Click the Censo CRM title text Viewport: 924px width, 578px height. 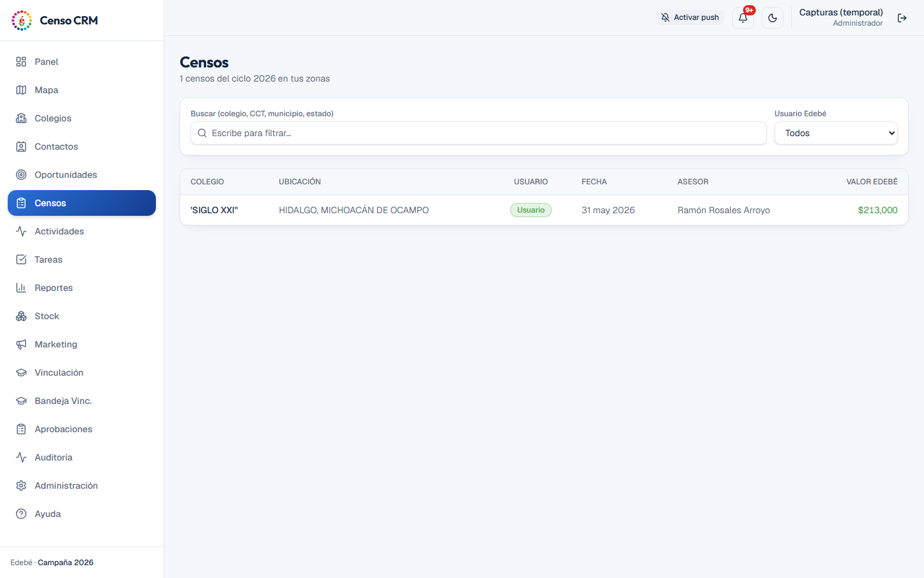(x=69, y=21)
